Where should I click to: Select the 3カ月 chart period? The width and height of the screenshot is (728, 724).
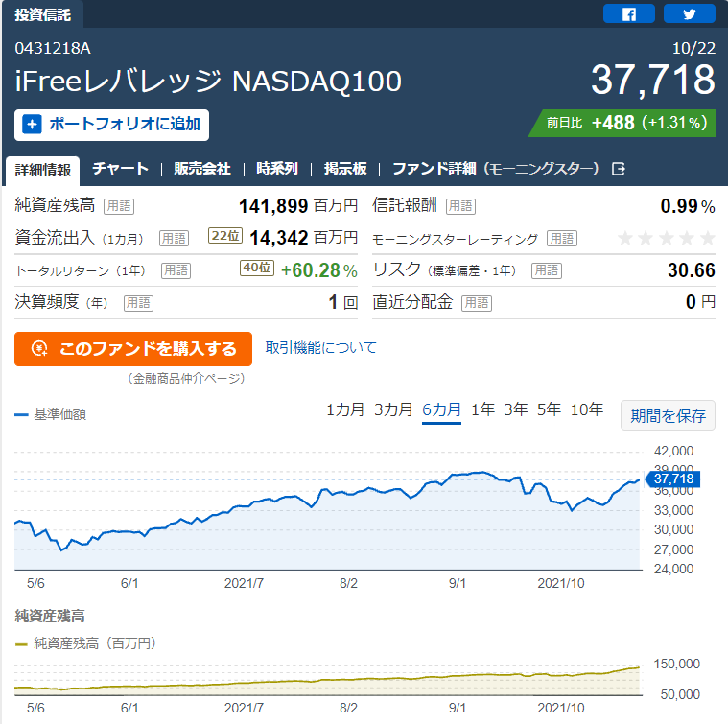tap(393, 409)
